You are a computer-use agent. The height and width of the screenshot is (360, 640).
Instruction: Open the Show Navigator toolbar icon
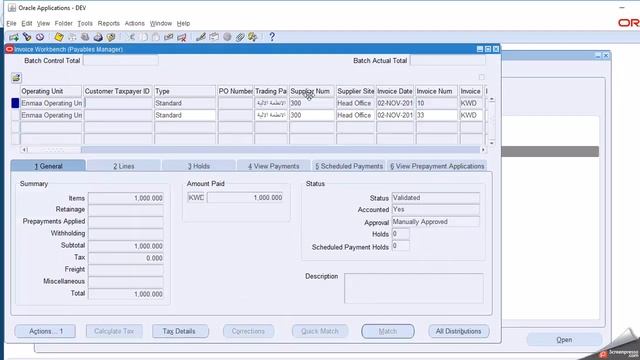click(x=40, y=37)
